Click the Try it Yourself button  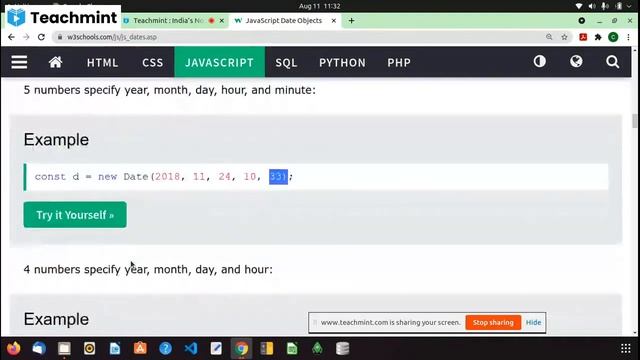(75, 215)
